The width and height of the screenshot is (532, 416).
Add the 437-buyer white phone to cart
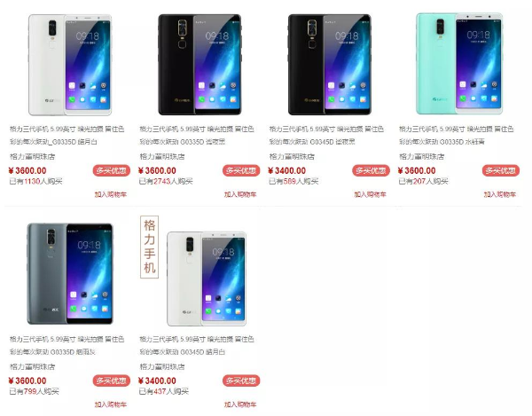coord(240,404)
